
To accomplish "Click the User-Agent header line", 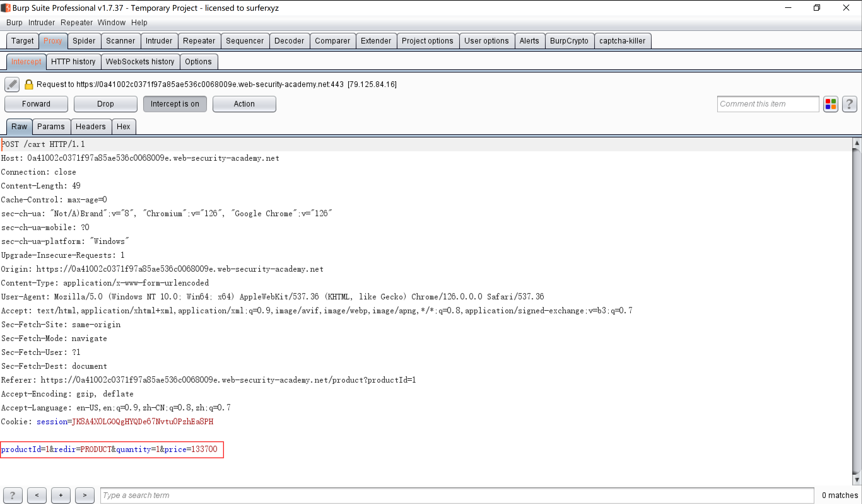I will [x=273, y=297].
